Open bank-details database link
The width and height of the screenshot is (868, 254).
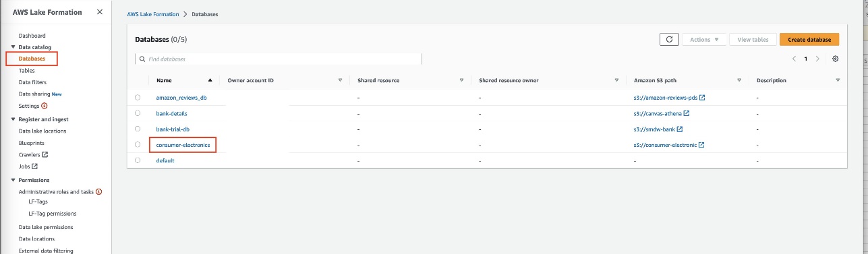172,113
